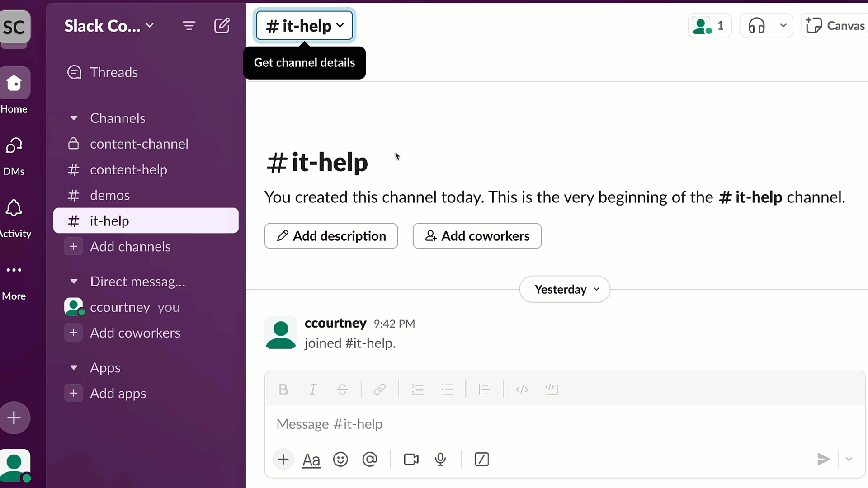Image resolution: width=868 pixels, height=488 pixels.
Task: Select the Threads menu item
Action: (114, 72)
